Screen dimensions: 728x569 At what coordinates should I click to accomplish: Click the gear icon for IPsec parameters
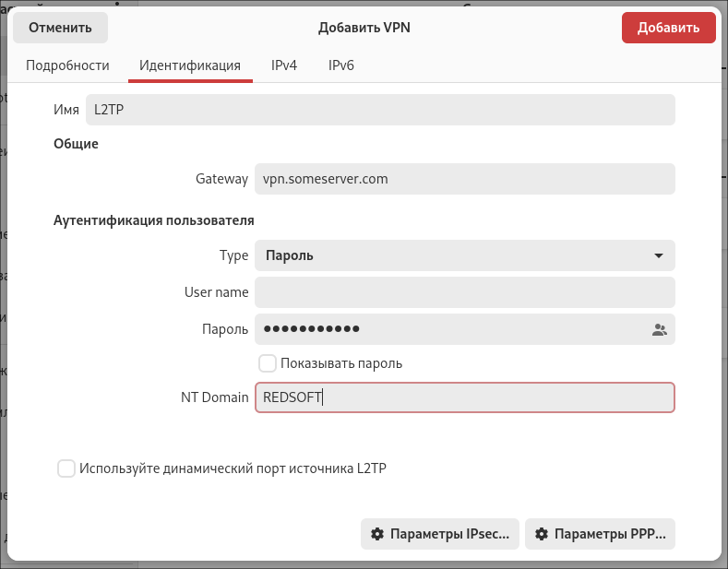click(377, 534)
